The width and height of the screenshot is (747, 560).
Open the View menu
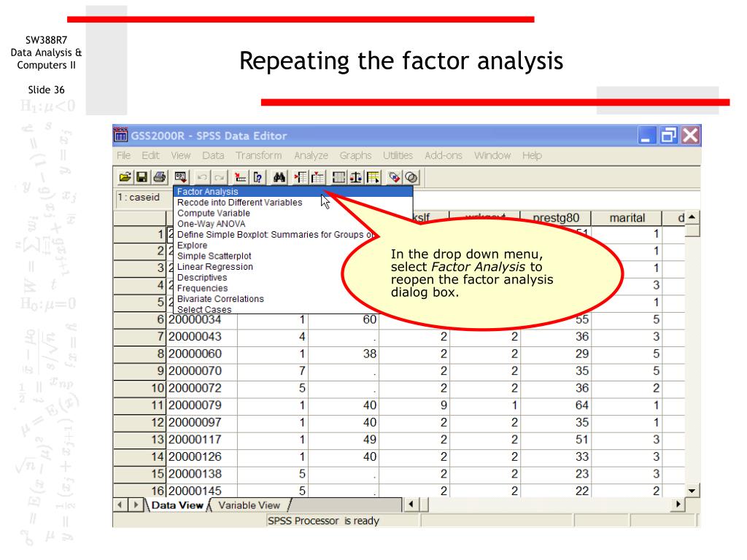pos(181,155)
